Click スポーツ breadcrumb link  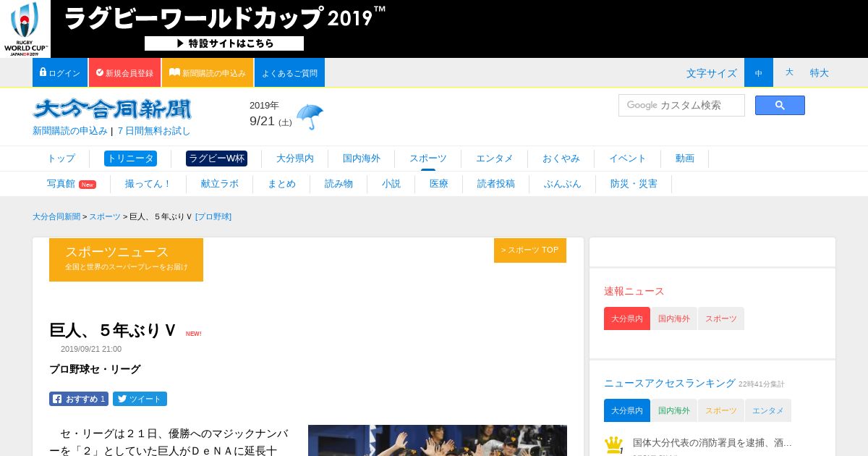coord(105,216)
